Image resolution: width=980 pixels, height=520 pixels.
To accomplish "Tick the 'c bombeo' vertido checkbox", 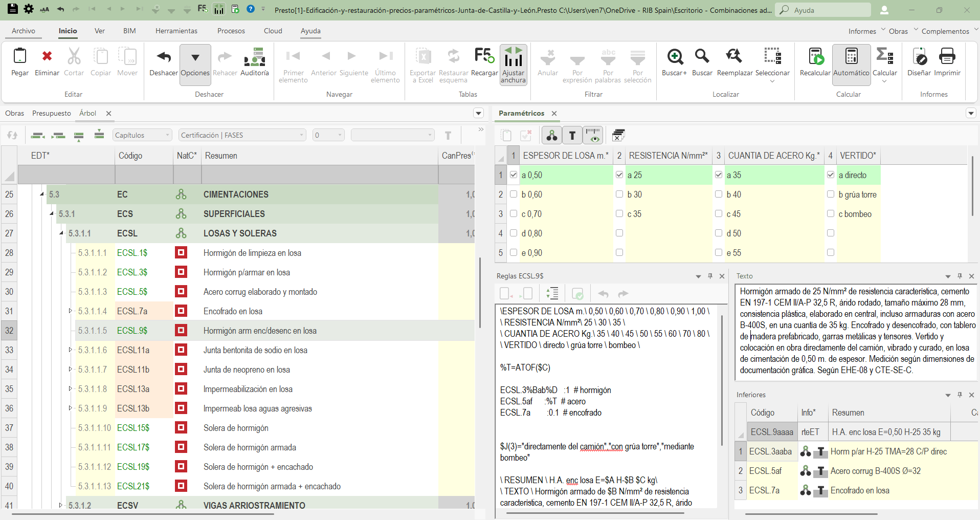I will pyautogui.click(x=831, y=214).
